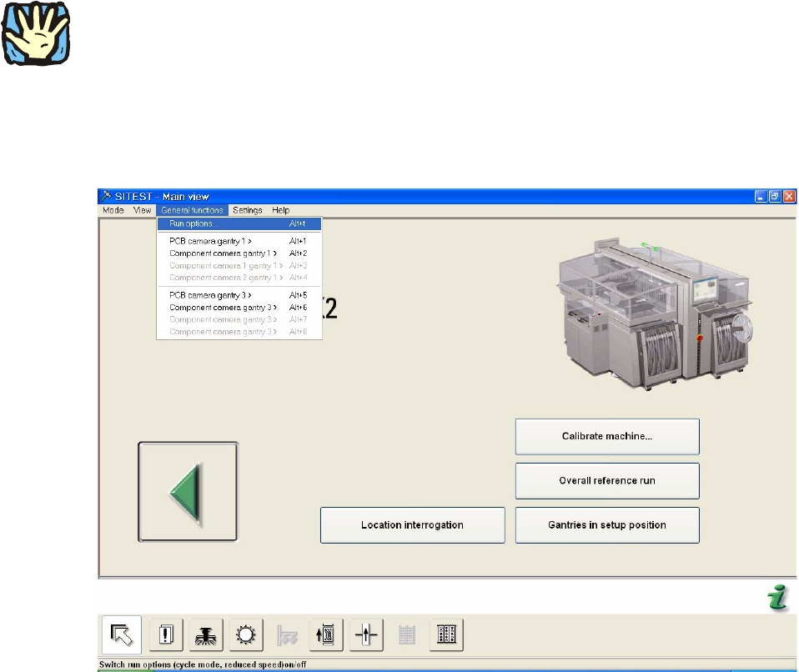Click the placement head nozzle toolbar icon
Screen dimensions: 799x672
pyautogui.click(x=206, y=635)
